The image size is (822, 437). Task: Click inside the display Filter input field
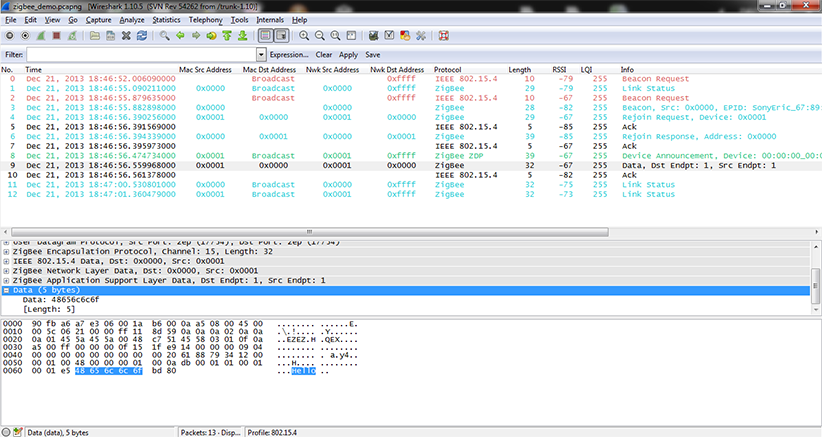(140, 54)
